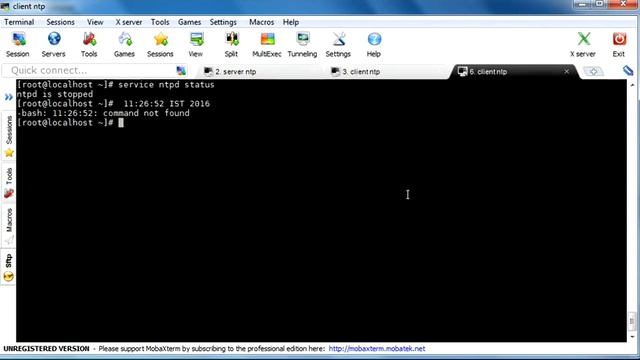The image size is (640, 360).
Task: Click the terminal scrollbar down arrow
Action: (x=632, y=337)
